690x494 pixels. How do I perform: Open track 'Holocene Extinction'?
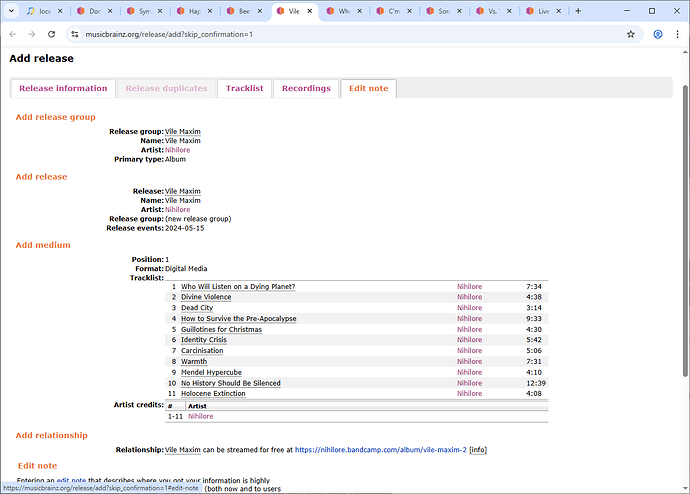point(213,394)
